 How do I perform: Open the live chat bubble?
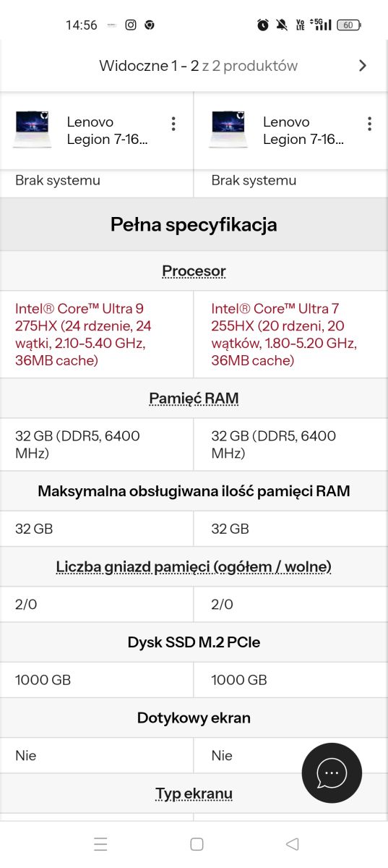[332, 773]
